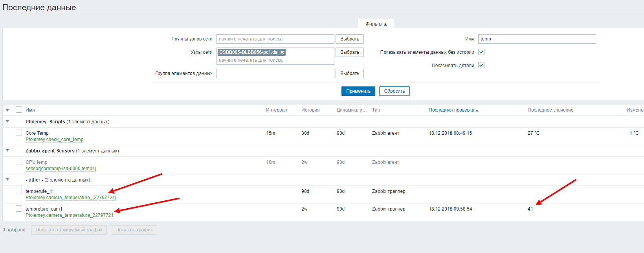Click Выбрать next to host groups field
Image resolution: width=644 pixels, height=253 pixels.
pyautogui.click(x=349, y=39)
